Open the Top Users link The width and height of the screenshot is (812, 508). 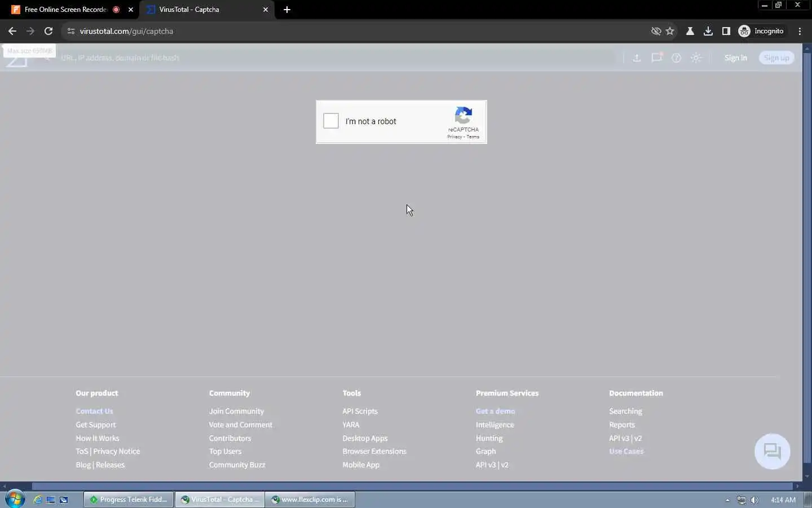pos(225,452)
